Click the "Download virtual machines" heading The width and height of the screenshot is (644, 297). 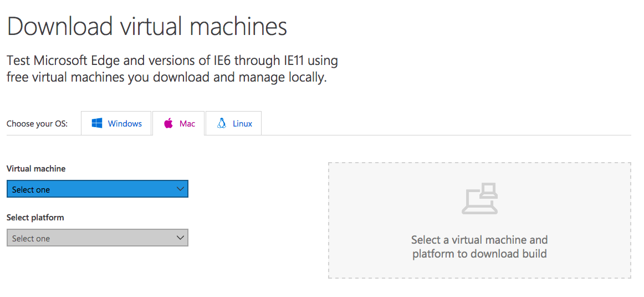coord(147,26)
